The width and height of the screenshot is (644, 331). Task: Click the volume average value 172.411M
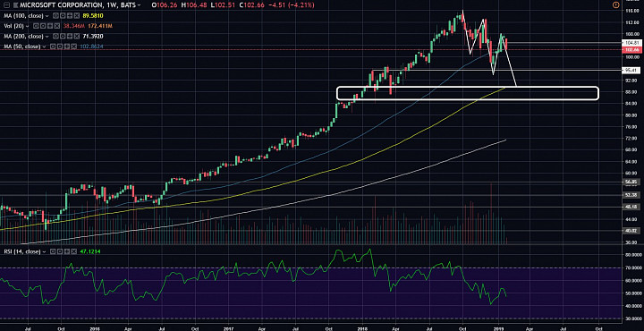(x=100, y=26)
